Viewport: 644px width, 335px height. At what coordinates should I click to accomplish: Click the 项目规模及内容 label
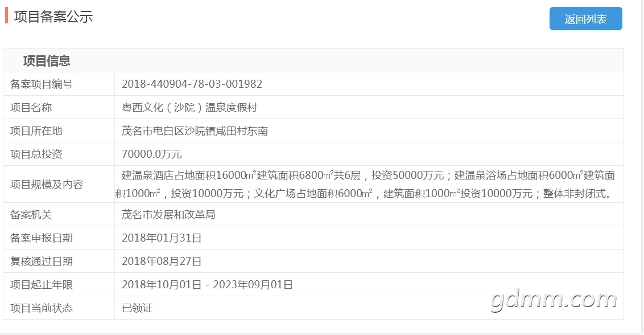(x=47, y=185)
